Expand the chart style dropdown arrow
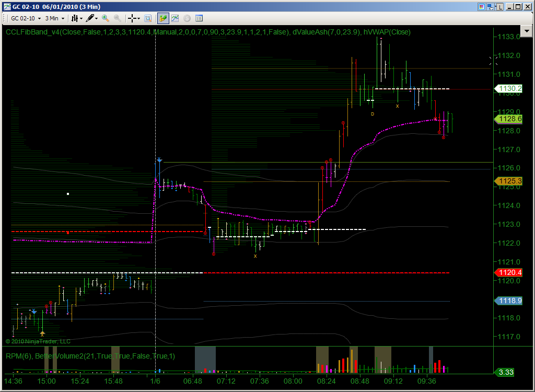The image size is (535, 392). tap(81, 18)
